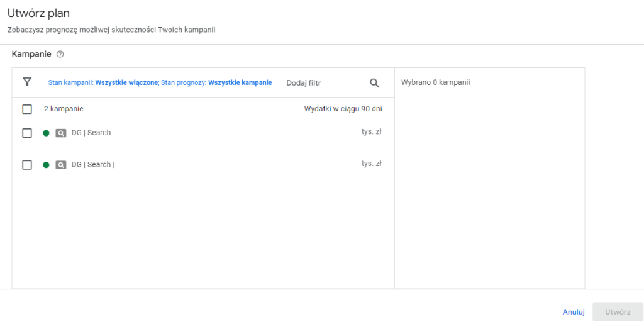Check the first 'DG | Search' campaign checkbox
This screenshot has height=324, width=644.
(x=27, y=133)
